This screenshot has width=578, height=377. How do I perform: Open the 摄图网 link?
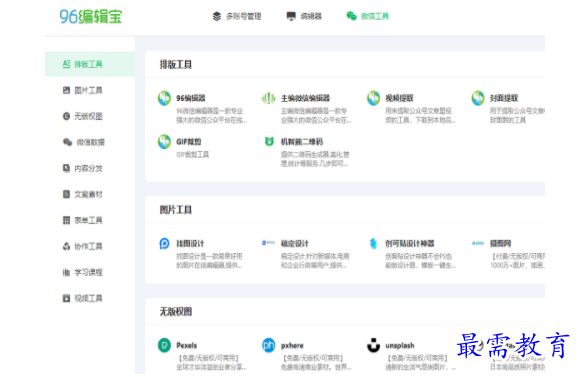click(500, 244)
